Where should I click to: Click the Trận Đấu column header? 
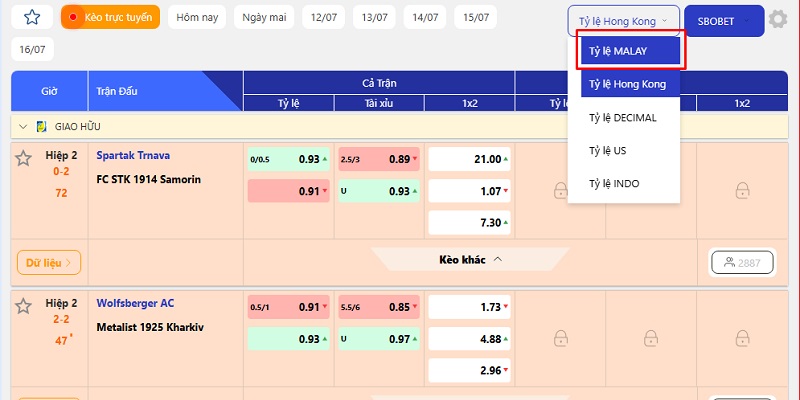(165, 91)
